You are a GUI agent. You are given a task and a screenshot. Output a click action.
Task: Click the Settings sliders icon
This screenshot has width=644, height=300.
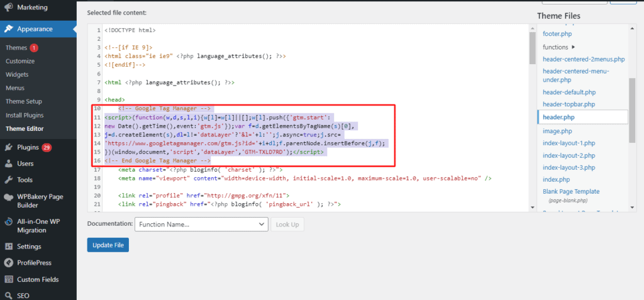click(8, 247)
